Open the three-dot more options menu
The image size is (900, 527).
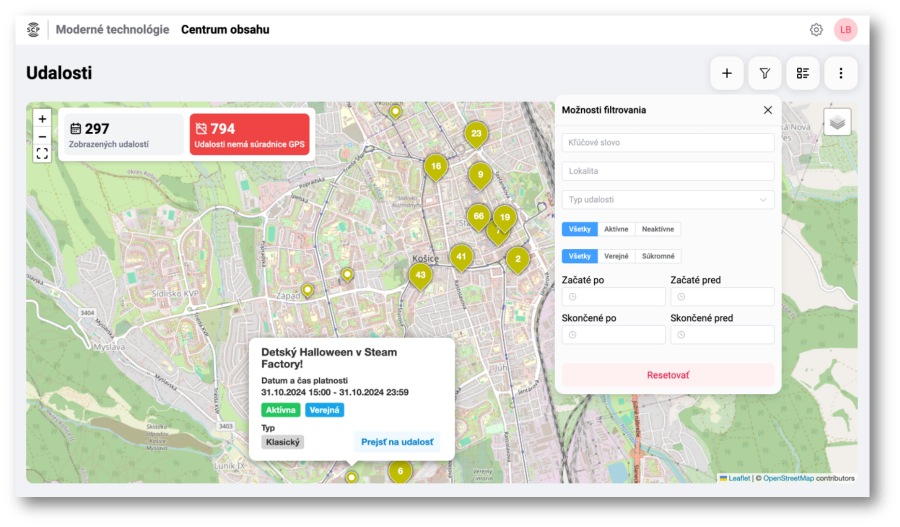[841, 73]
